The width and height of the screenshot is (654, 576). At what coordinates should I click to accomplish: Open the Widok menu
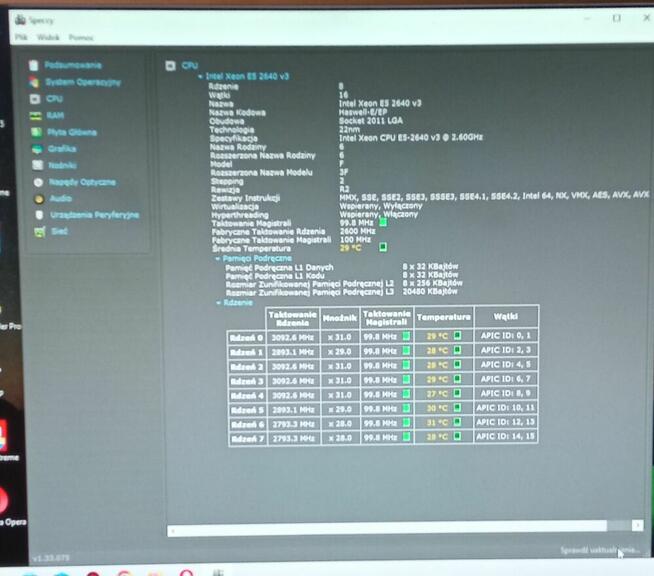48,37
